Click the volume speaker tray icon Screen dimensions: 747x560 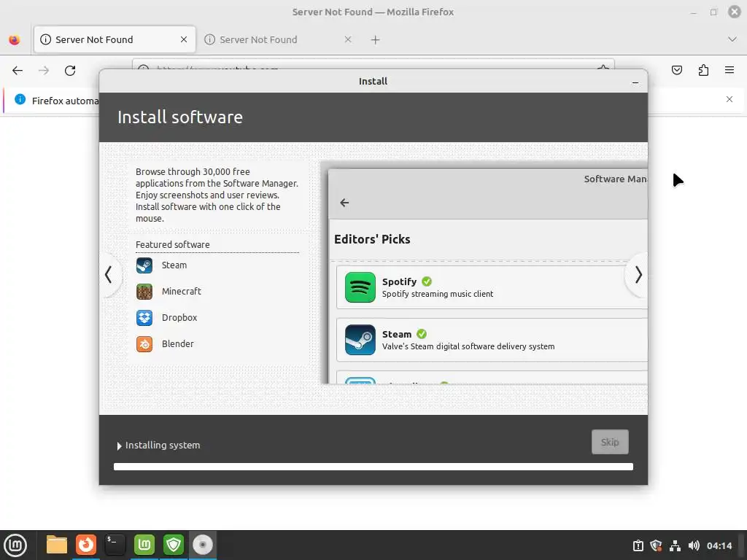coord(694,545)
